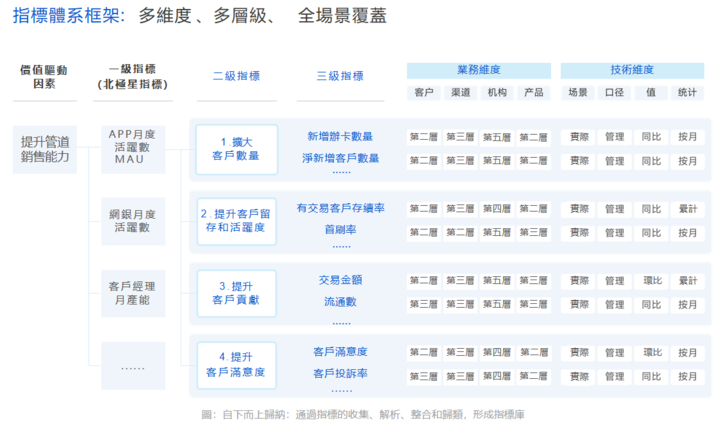Select the 客戶滿意度 third-level indicator

(x=340, y=352)
